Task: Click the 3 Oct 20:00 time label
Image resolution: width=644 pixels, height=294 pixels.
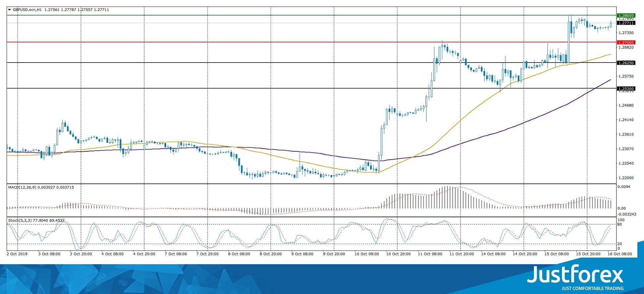Action: [x=81, y=254]
